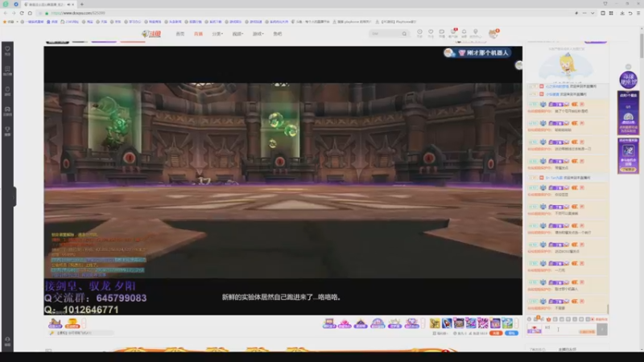Image resolution: width=644 pixels, height=362 pixels.
Task: Expand the address bar chevron dropdown
Action: coord(592,13)
